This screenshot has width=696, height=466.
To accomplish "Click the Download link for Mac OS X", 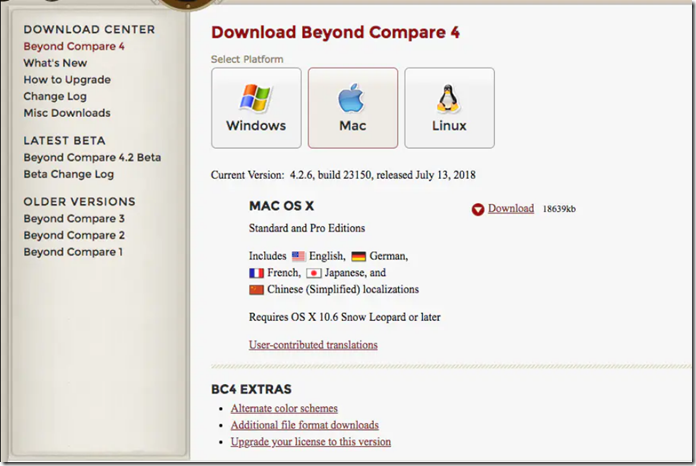I will pyautogui.click(x=511, y=208).
